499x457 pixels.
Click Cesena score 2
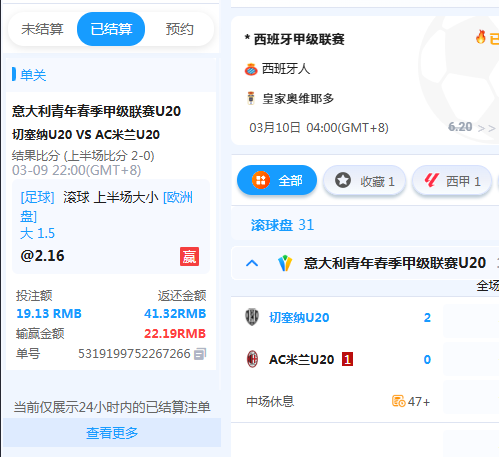click(x=427, y=317)
